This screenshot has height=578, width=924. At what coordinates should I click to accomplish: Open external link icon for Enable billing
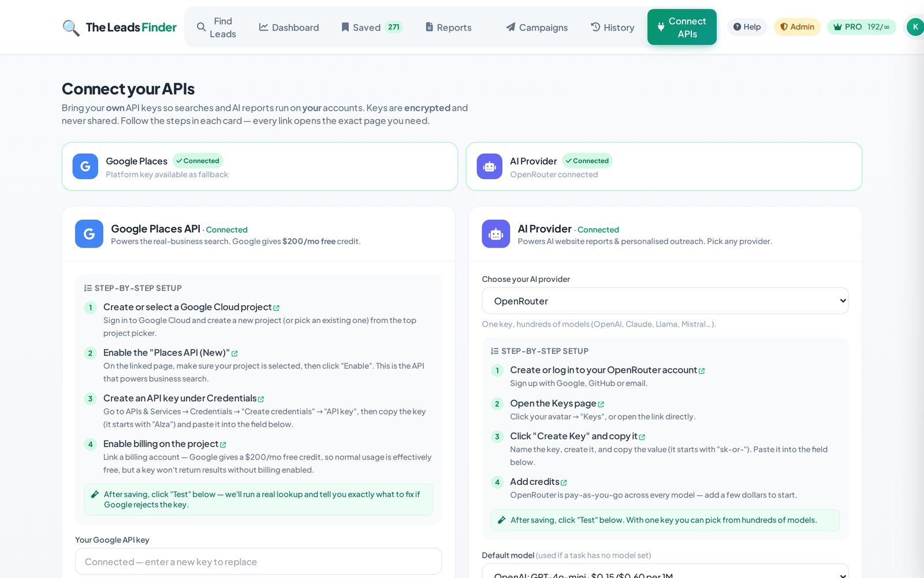[223, 445]
